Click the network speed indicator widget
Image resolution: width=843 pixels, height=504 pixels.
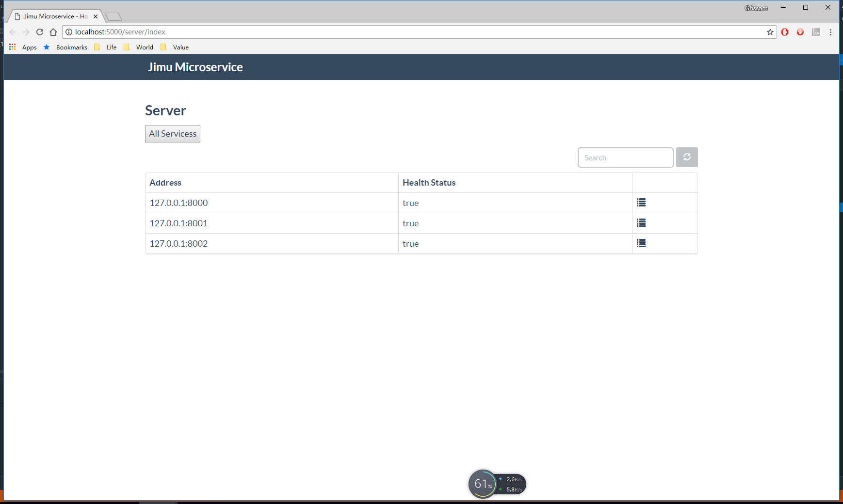pyautogui.click(x=511, y=484)
